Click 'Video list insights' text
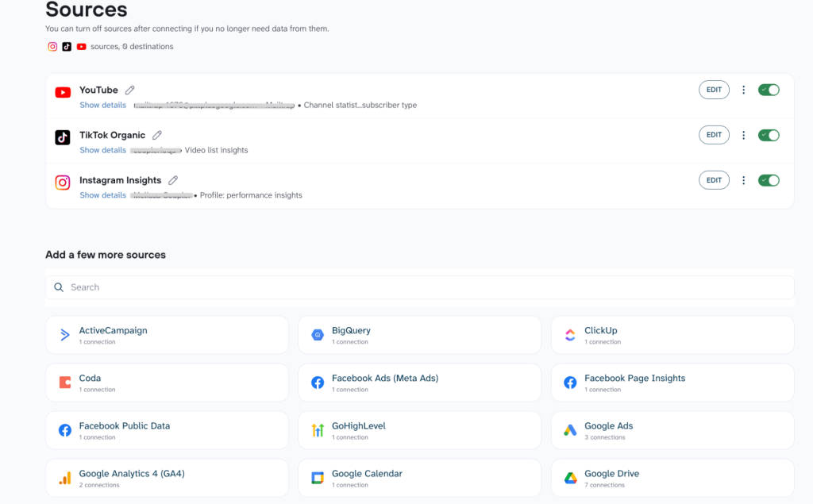 216,150
